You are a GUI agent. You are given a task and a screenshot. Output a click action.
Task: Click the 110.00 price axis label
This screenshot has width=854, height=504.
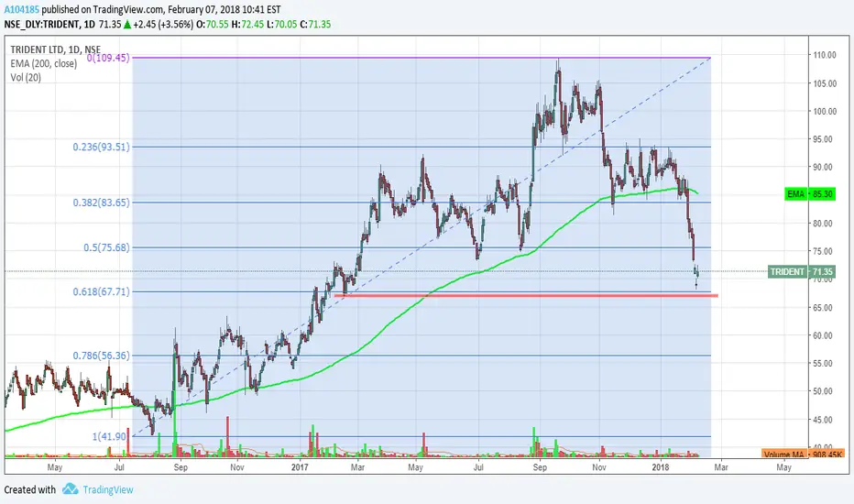tap(825, 54)
